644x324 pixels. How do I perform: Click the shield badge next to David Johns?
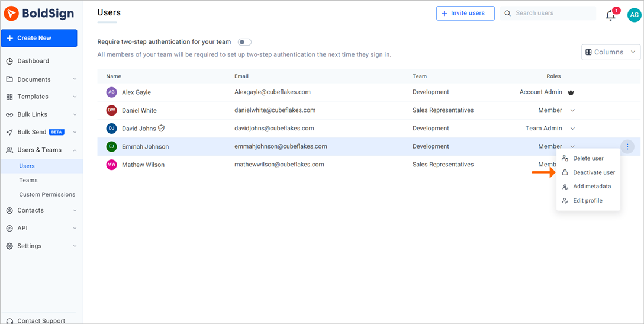tap(161, 128)
